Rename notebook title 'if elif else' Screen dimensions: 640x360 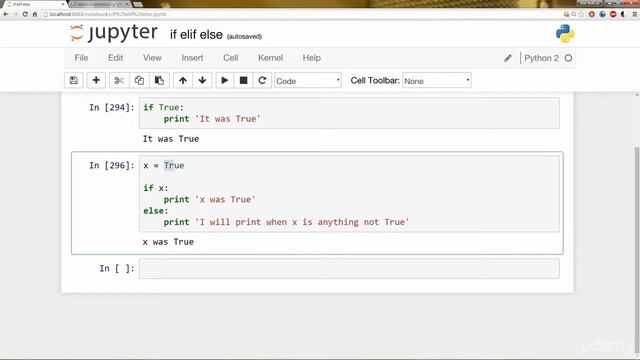click(x=196, y=35)
